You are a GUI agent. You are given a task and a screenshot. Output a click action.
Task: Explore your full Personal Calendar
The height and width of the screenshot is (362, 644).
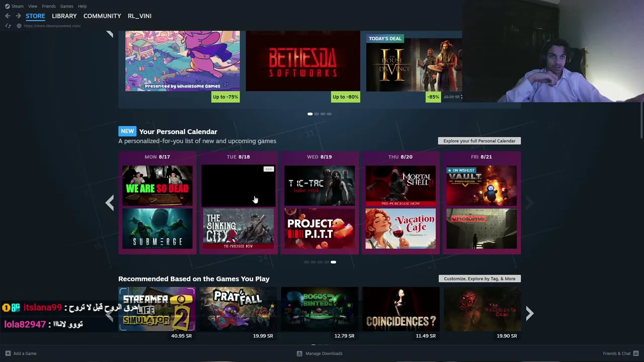coord(479,141)
